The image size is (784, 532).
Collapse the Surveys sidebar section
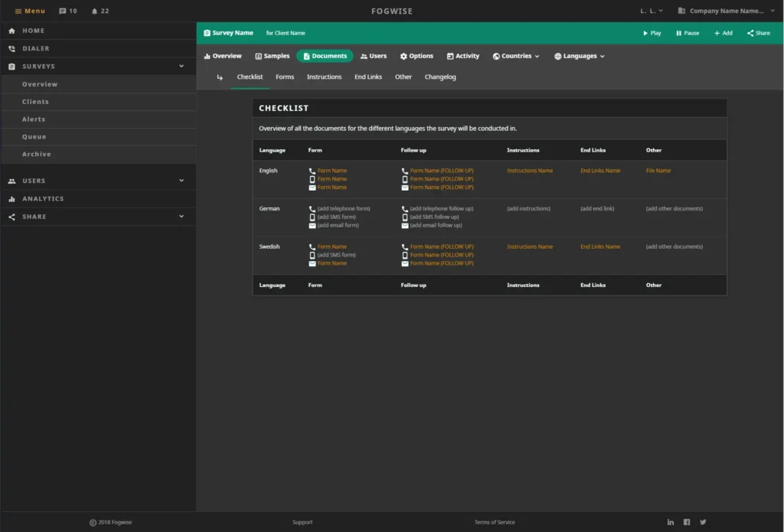click(181, 66)
